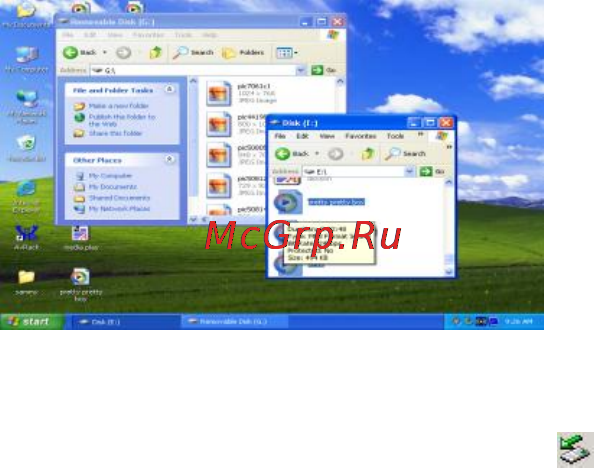Image resolution: width=594 pixels, height=468 pixels.
Task: Open My Network Places in Other Places
Action: (x=119, y=209)
